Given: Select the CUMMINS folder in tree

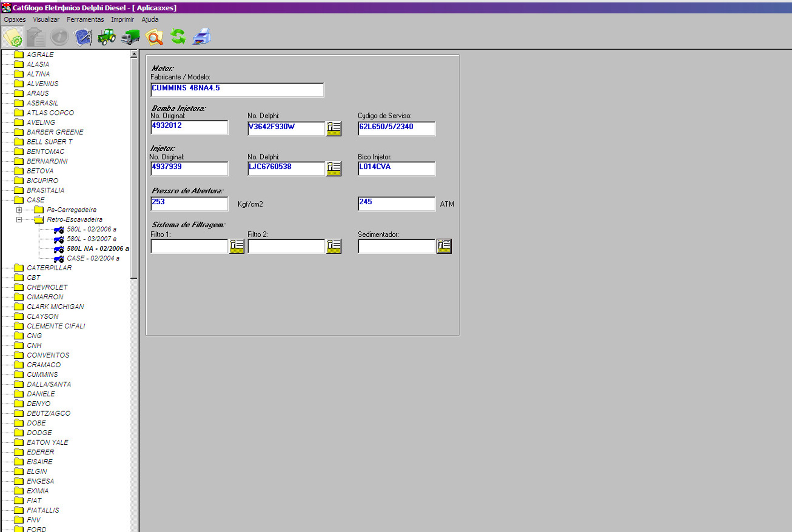Looking at the screenshot, I should pos(42,374).
